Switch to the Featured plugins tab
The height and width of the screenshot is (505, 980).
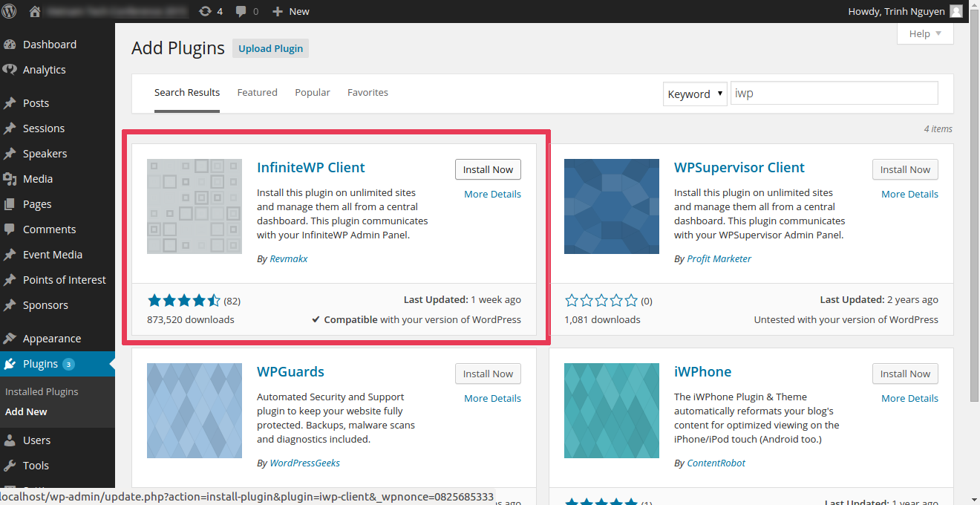[x=257, y=92]
